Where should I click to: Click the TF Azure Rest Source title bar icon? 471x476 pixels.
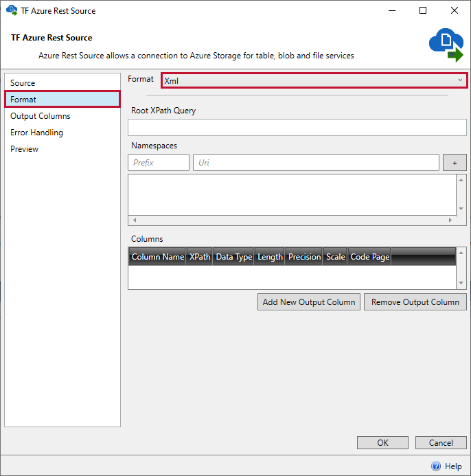click(x=12, y=10)
